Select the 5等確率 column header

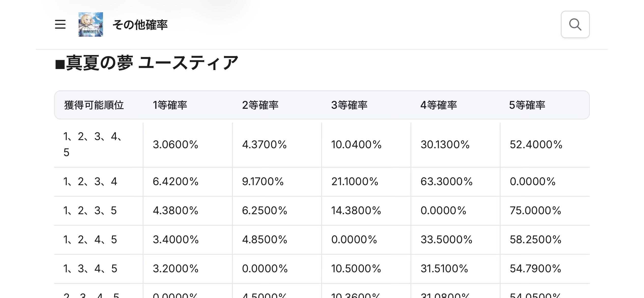527,105
